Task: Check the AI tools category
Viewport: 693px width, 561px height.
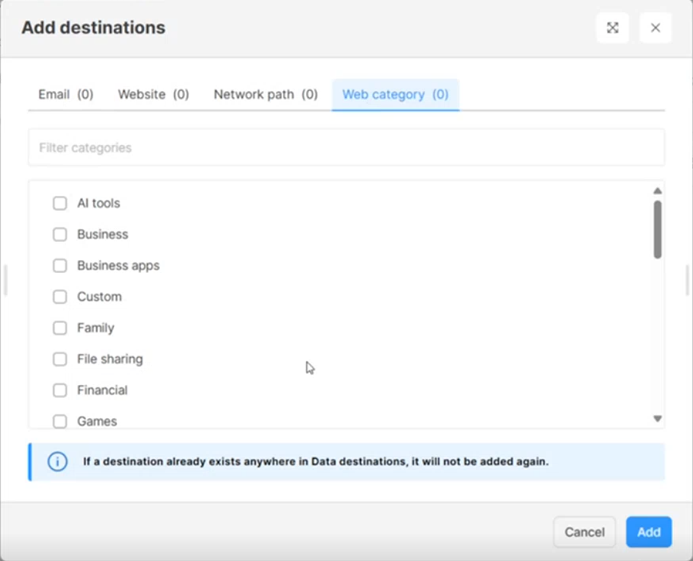Action: [60, 203]
